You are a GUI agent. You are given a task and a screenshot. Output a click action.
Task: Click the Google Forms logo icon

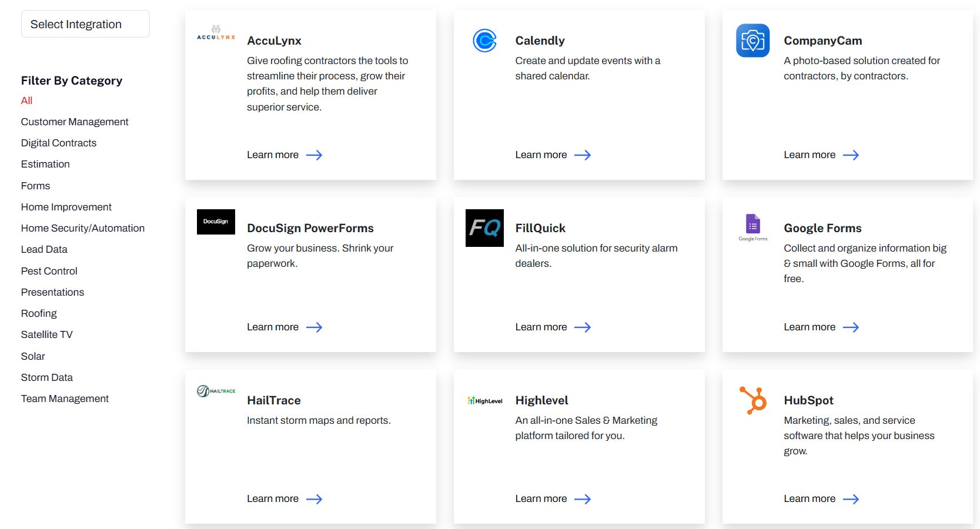pos(752,227)
